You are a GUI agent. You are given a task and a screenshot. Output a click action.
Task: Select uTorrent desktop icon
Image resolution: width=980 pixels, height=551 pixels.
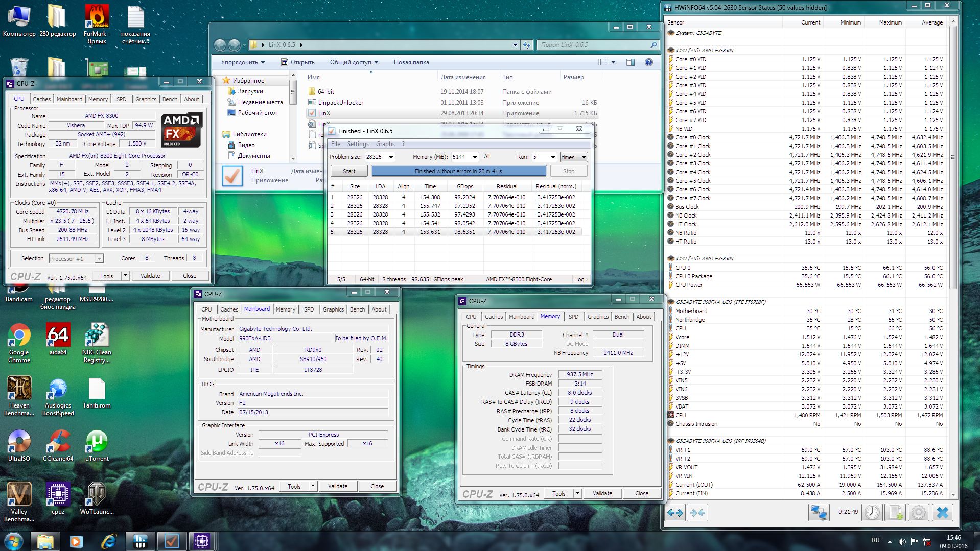97,445
